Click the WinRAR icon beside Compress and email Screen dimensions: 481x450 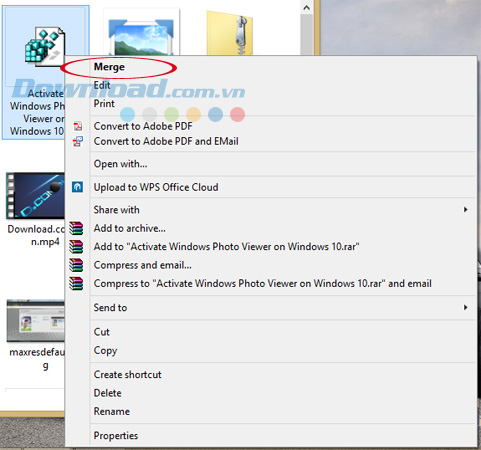pos(76,265)
